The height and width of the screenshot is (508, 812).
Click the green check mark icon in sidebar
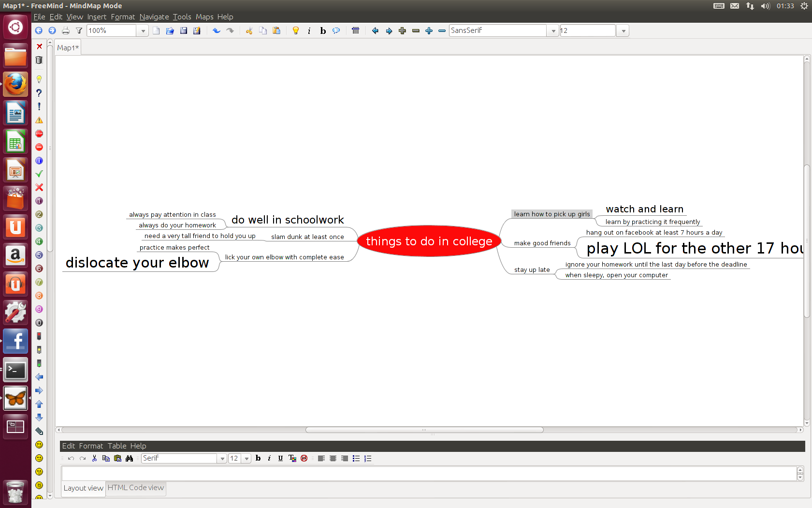(x=39, y=174)
